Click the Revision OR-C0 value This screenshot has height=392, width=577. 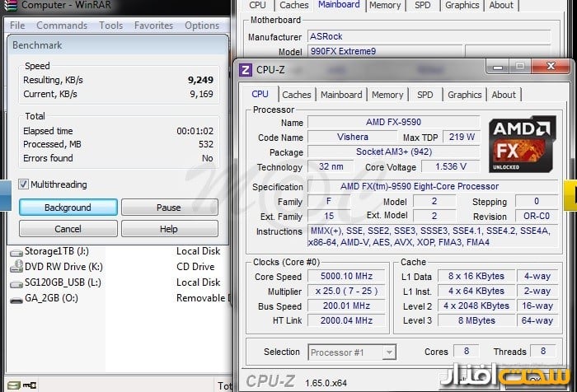pos(536,216)
